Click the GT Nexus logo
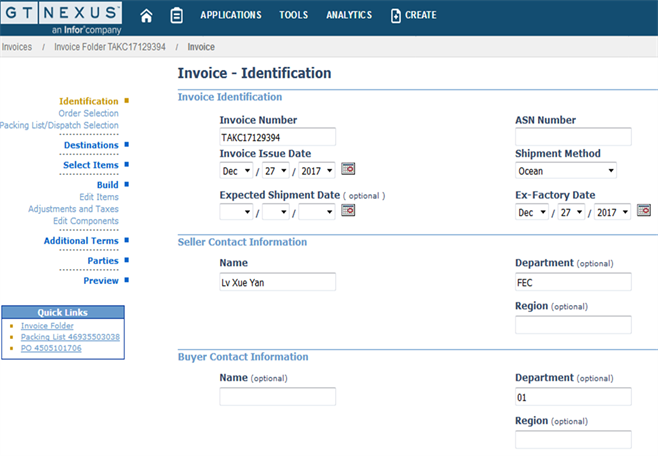Viewport: 658px width, 456px height. point(61,18)
